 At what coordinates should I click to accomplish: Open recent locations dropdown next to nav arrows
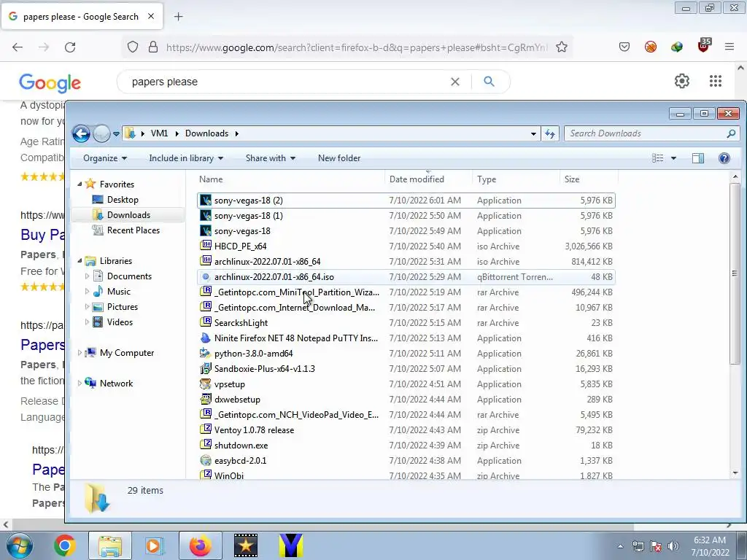[116, 134]
